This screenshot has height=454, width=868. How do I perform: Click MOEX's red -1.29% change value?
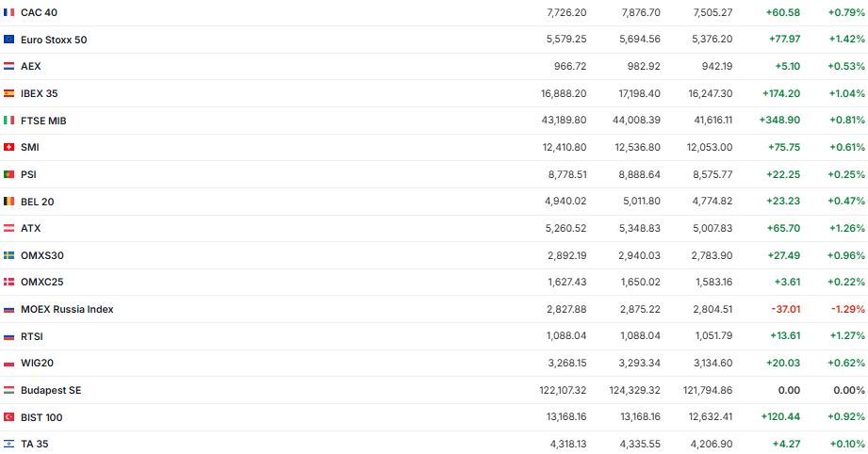click(x=846, y=309)
